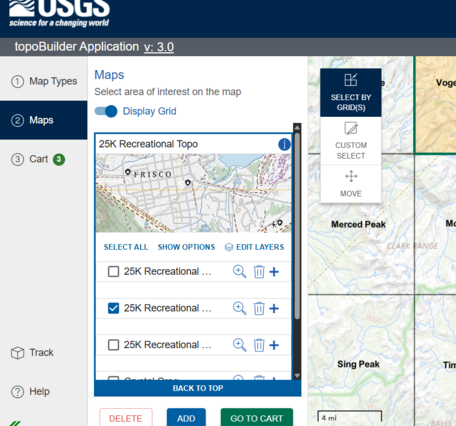The height and width of the screenshot is (426, 456).
Task: Click the 25K Recreational Topo card title
Action: pyautogui.click(x=148, y=144)
